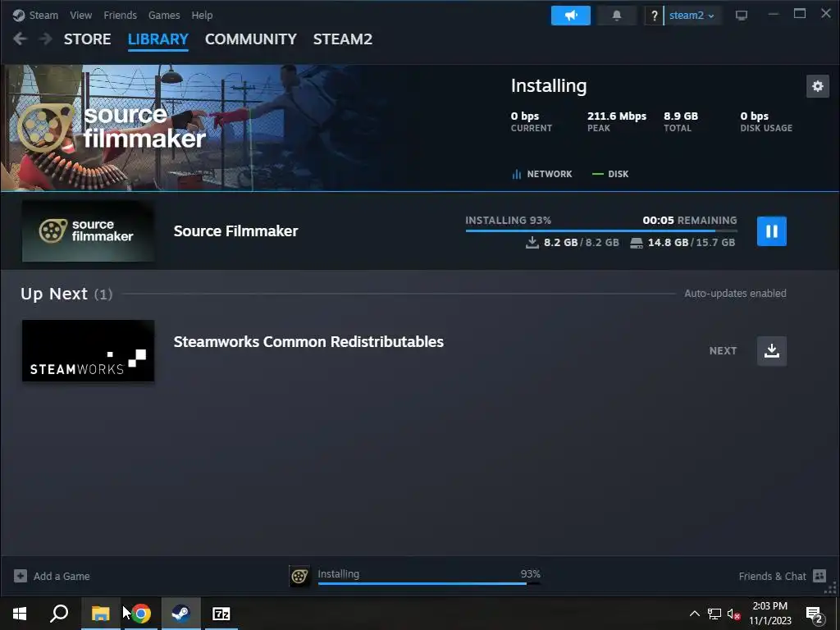Click the INSTALLING 93% label
This screenshot has width=840, height=630.
pos(508,220)
